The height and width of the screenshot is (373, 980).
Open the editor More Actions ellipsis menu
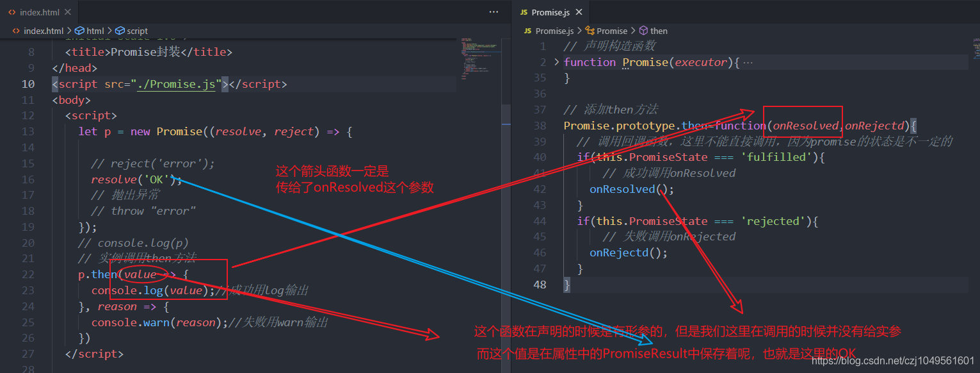pyautogui.click(x=494, y=12)
